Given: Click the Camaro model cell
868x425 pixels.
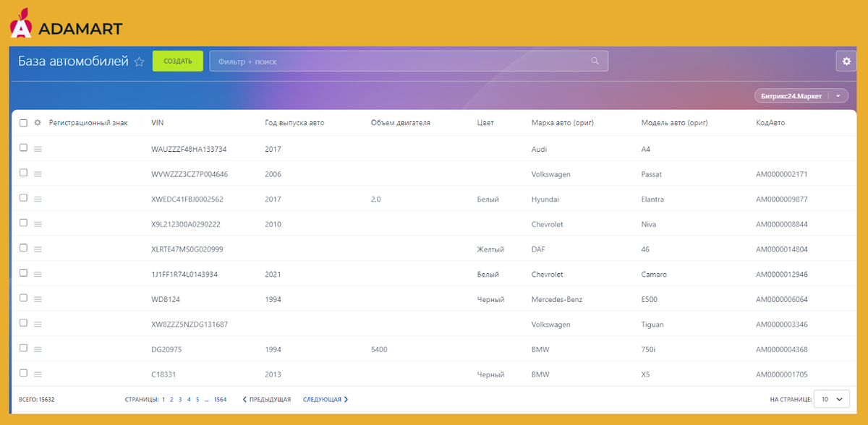Looking at the screenshot, I should tap(654, 275).
